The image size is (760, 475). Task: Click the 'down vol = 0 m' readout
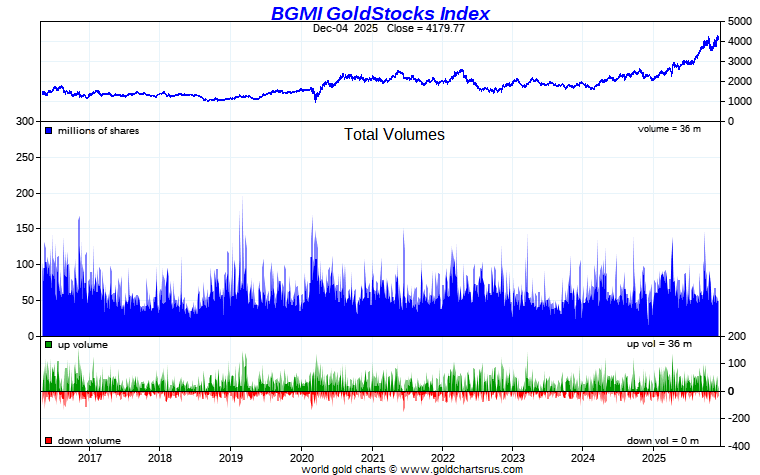663,441
